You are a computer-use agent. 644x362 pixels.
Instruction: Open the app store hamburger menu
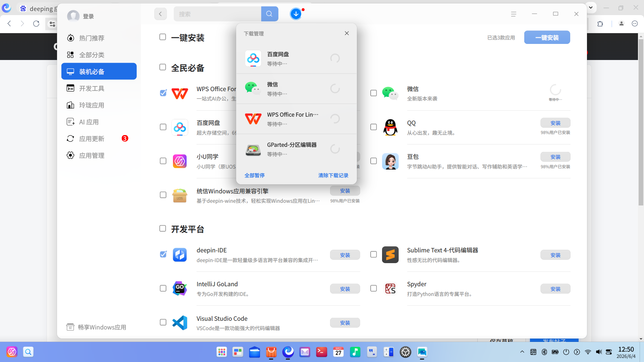[x=514, y=14]
